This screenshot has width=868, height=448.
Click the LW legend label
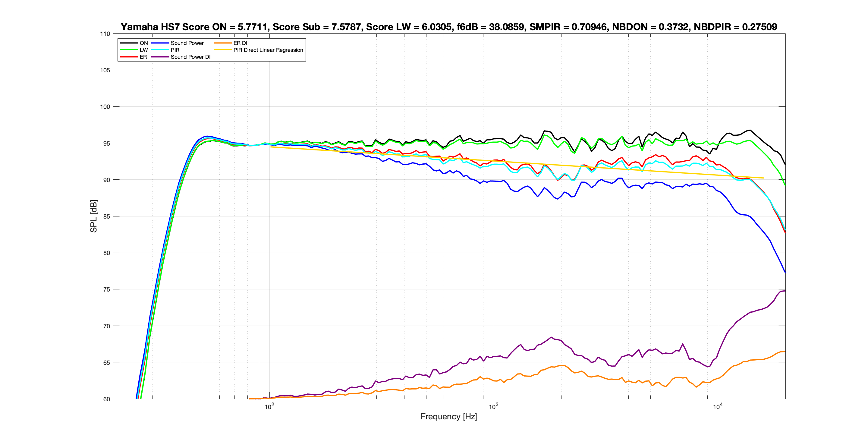[143, 50]
